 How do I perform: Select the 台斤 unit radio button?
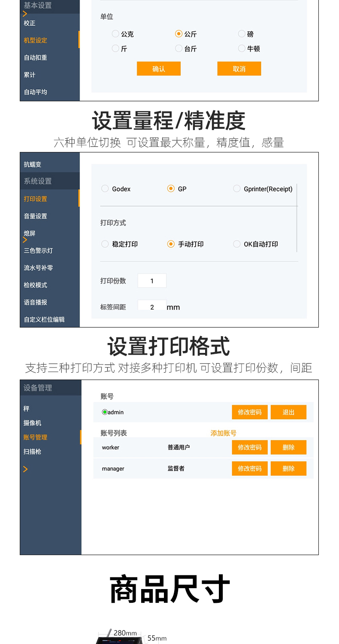[x=179, y=49]
